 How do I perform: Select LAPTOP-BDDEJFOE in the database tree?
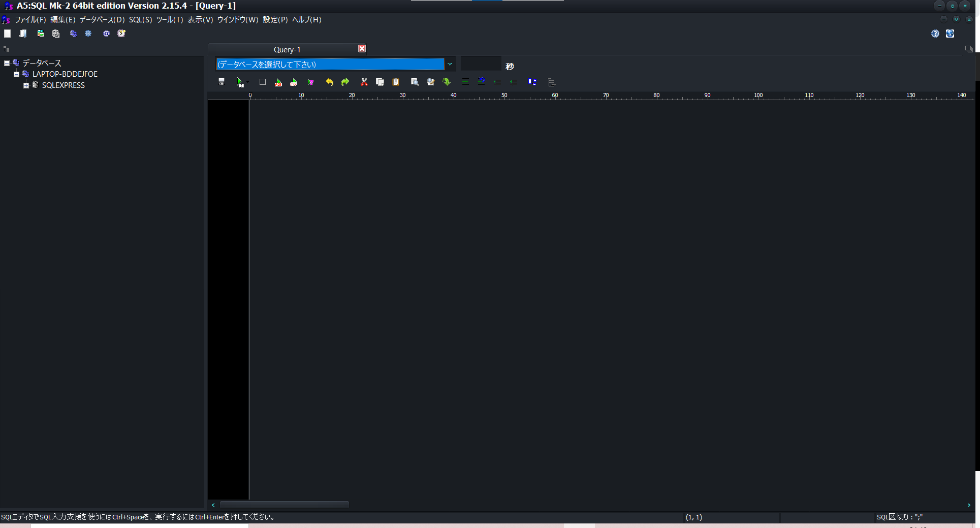pos(65,74)
